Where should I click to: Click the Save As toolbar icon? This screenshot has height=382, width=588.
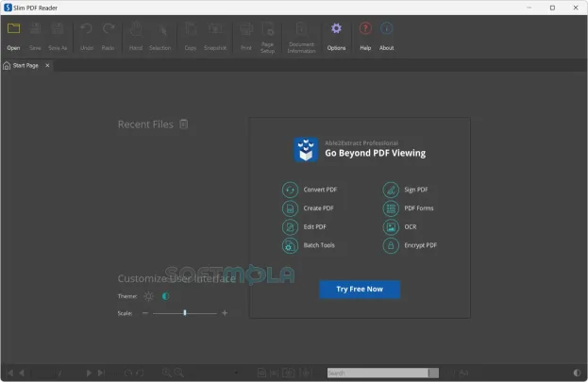click(x=58, y=29)
